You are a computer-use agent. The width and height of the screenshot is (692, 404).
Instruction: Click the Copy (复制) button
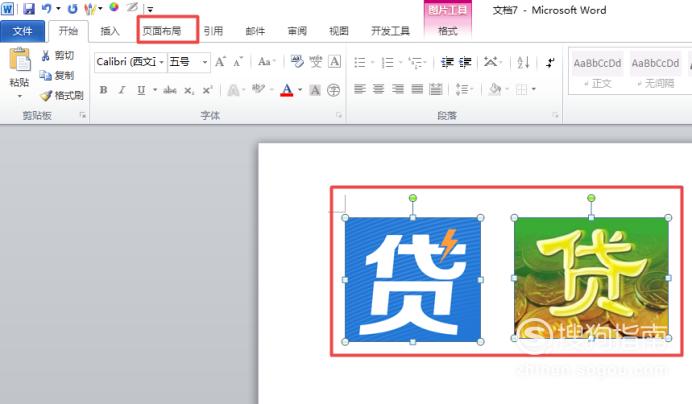coord(57,76)
